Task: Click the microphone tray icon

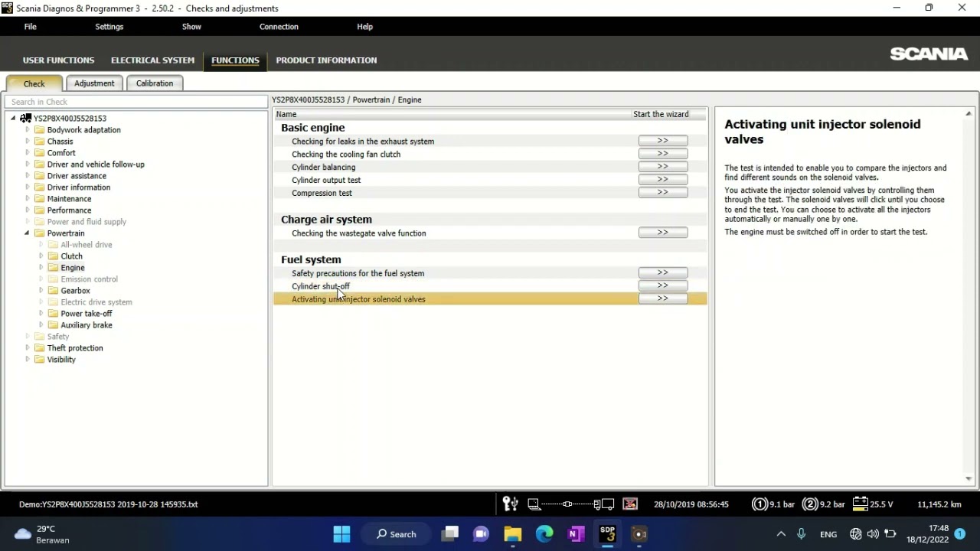Action: (x=802, y=534)
